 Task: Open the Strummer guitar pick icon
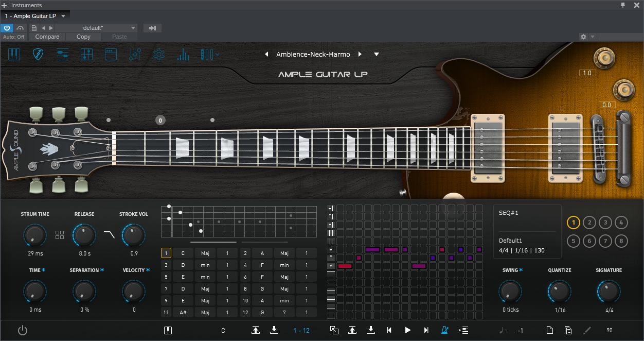[39, 54]
